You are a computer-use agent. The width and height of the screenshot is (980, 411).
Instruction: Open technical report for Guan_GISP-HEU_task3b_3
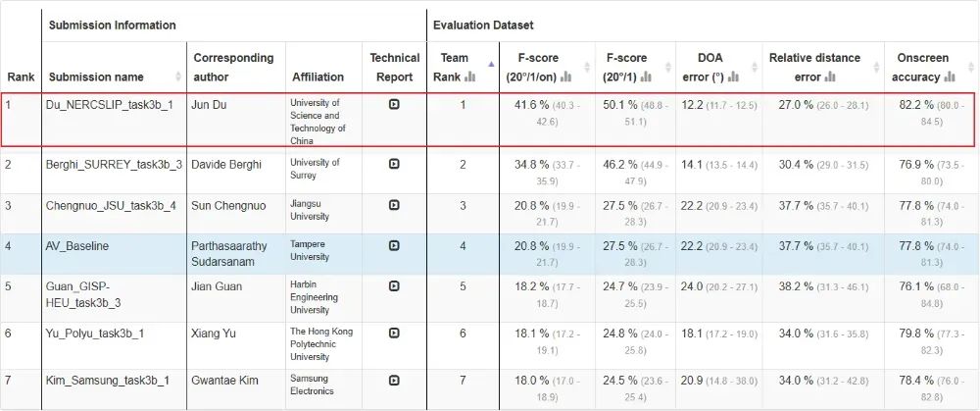pyautogui.click(x=394, y=285)
